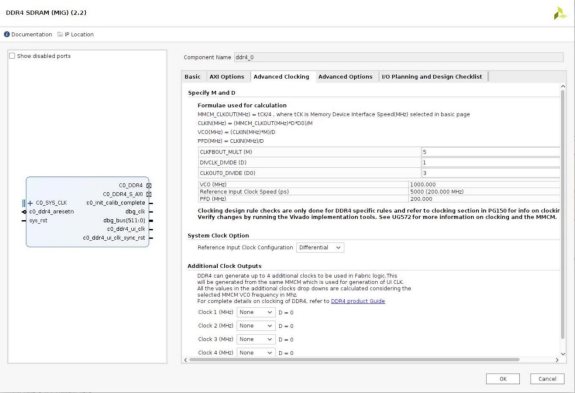
Task: Select the Advanced Clocking tab
Action: pos(281,77)
